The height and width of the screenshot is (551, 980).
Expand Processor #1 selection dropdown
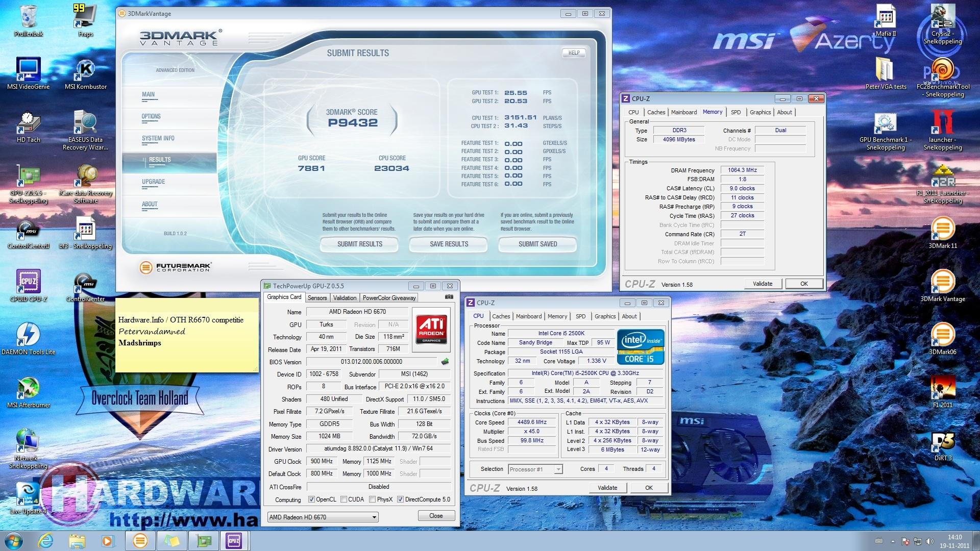tap(558, 469)
